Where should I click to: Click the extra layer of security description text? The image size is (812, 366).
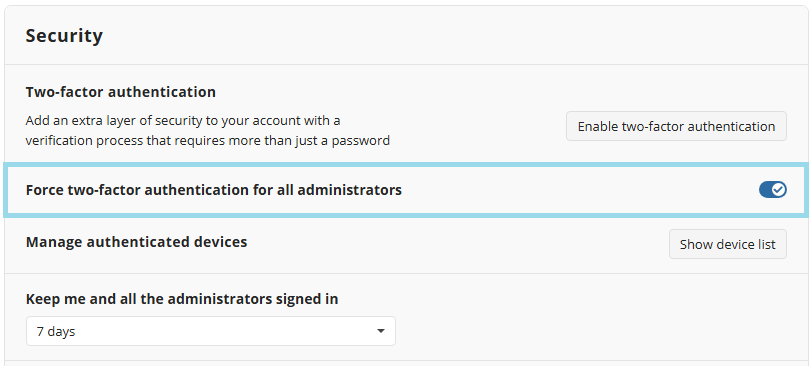click(x=183, y=121)
